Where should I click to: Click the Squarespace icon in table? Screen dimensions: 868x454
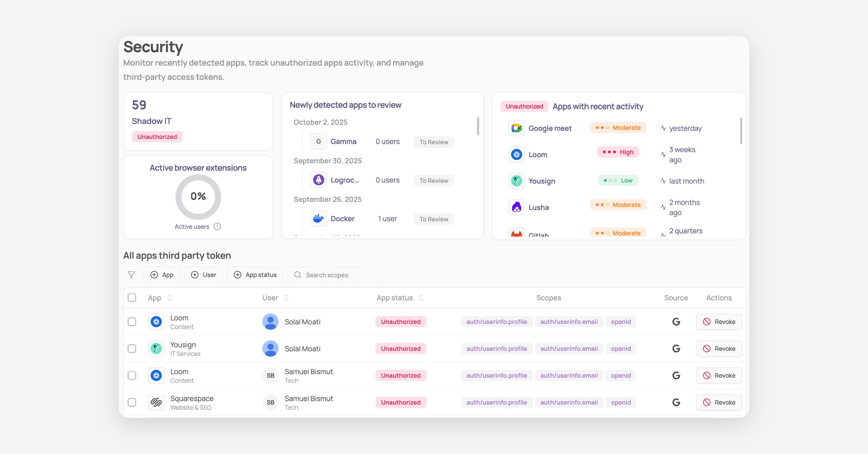[x=156, y=402]
